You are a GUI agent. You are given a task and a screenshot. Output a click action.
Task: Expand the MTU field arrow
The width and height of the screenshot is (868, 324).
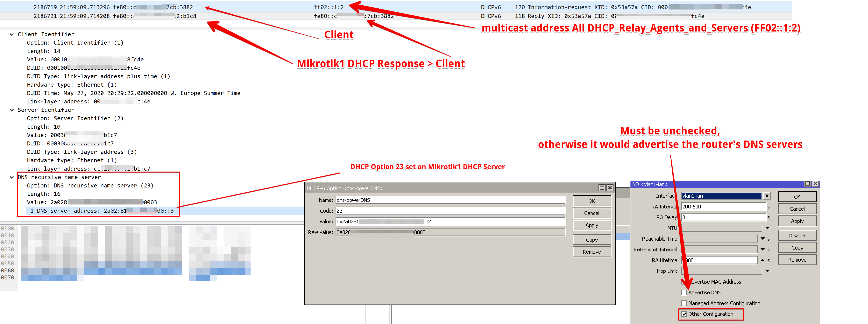pyautogui.click(x=767, y=228)
